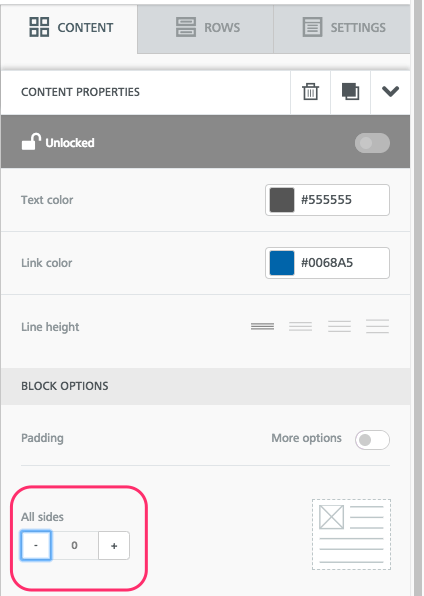Toggle the padding More options switch
Image resolution: width=424 pixels, height=596 pixels.
(372, 440)
